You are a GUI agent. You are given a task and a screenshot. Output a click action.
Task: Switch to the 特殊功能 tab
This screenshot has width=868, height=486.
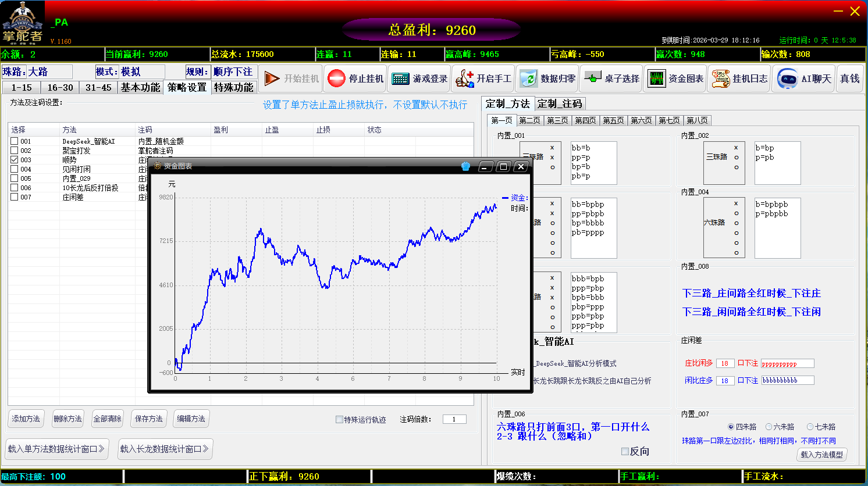[x=233, y=87]
